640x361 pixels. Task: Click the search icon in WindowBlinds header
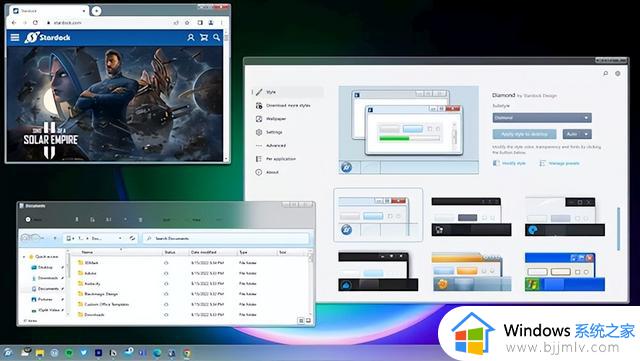click(x=606, y=74)
